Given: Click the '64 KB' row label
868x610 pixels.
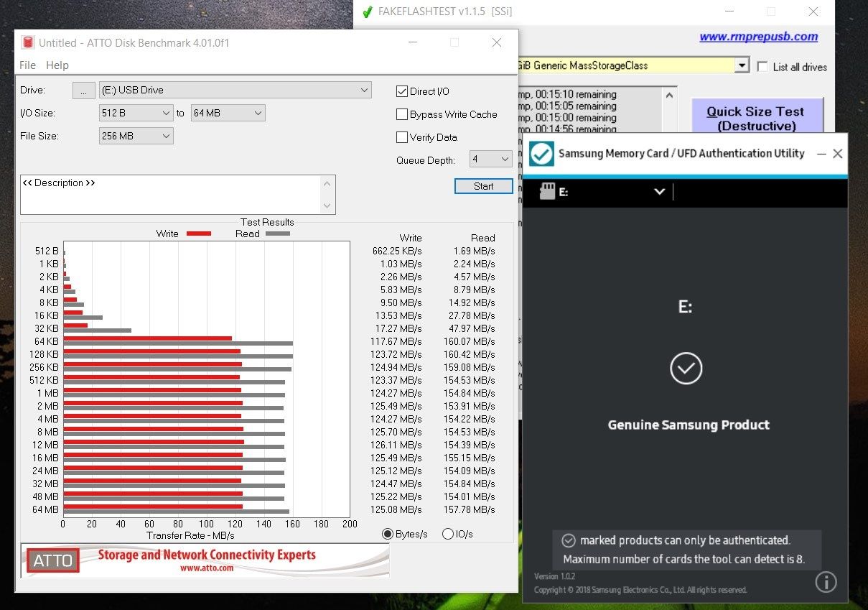Looking at the screenshot, I should tap(46, 341).
